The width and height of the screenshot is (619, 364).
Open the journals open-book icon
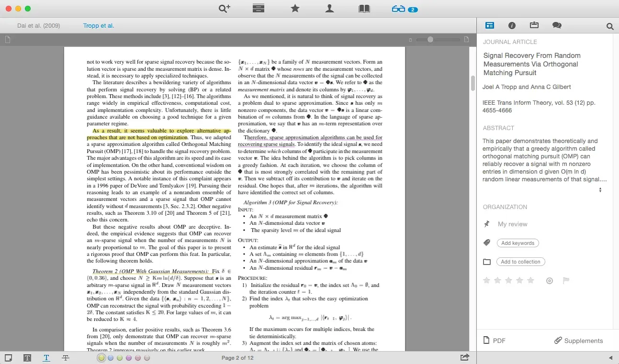click(364, 9)
